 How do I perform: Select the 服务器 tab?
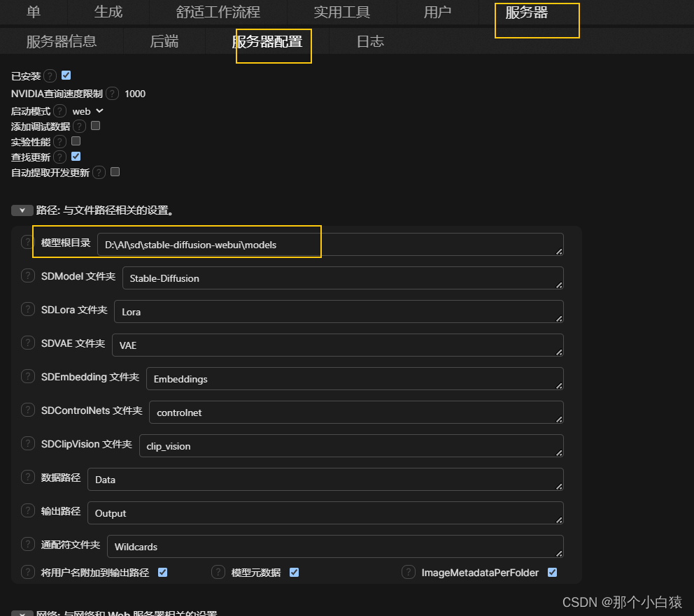click(x=527, y=13)
